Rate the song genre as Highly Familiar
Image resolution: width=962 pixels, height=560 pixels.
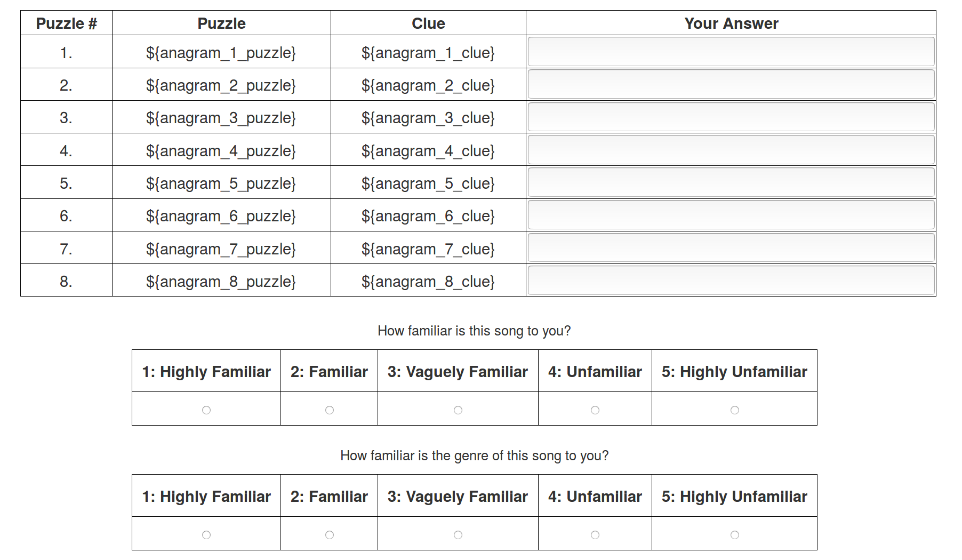pyautogui.click(x=206, y=535)
